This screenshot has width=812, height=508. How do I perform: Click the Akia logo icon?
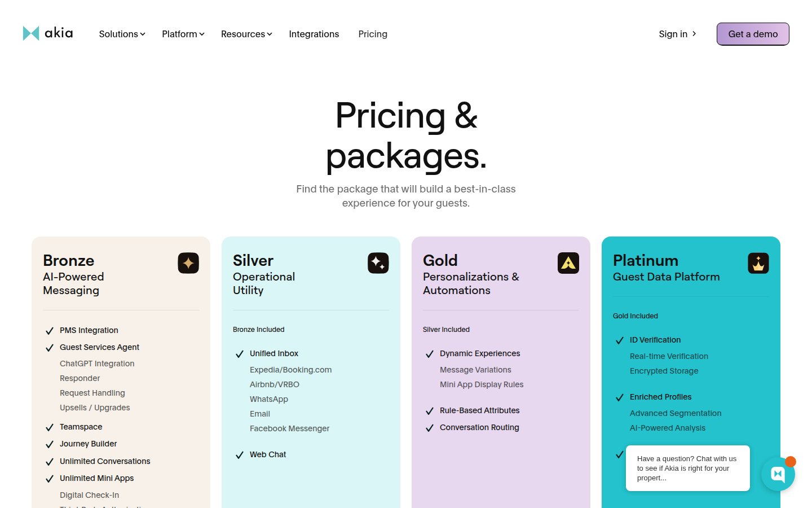coord(31,33)
